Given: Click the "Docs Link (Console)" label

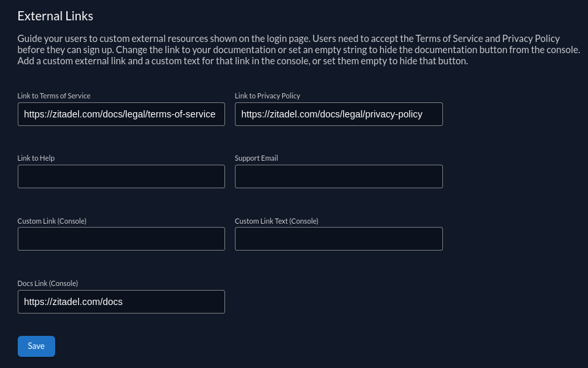Looking at the screenshot, I should pyautogui.click(x=47, y=283).
